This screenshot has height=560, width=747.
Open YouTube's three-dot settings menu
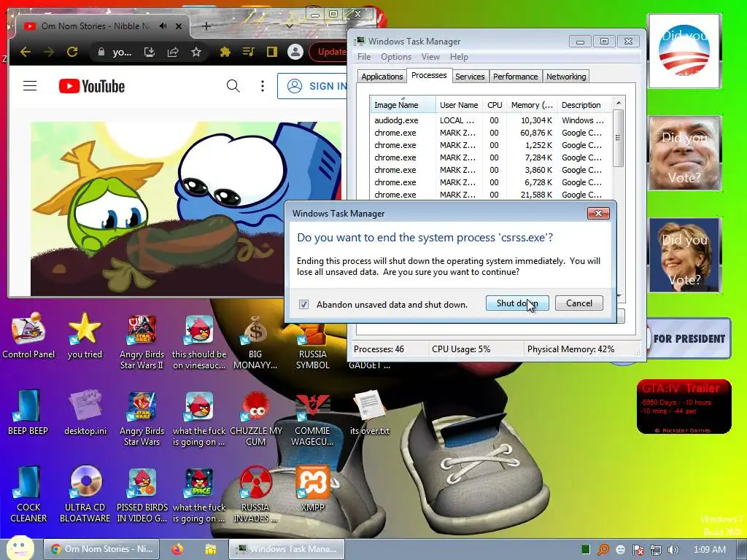263,86
